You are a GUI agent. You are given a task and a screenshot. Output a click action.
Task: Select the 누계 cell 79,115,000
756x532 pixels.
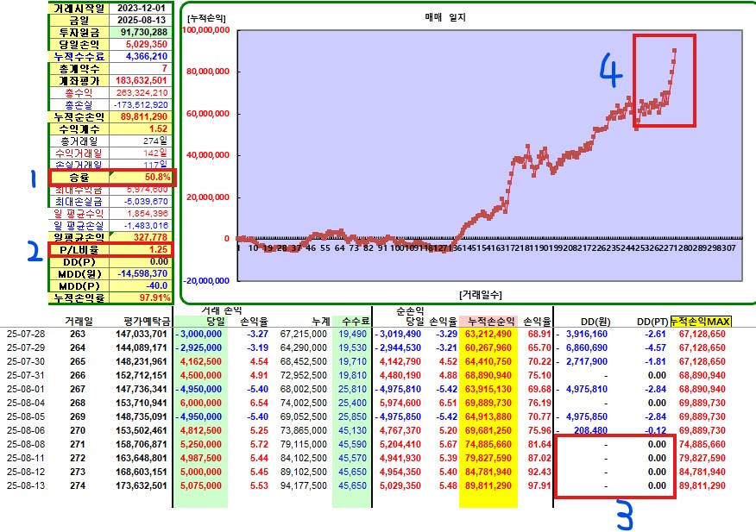coord(303,444)
